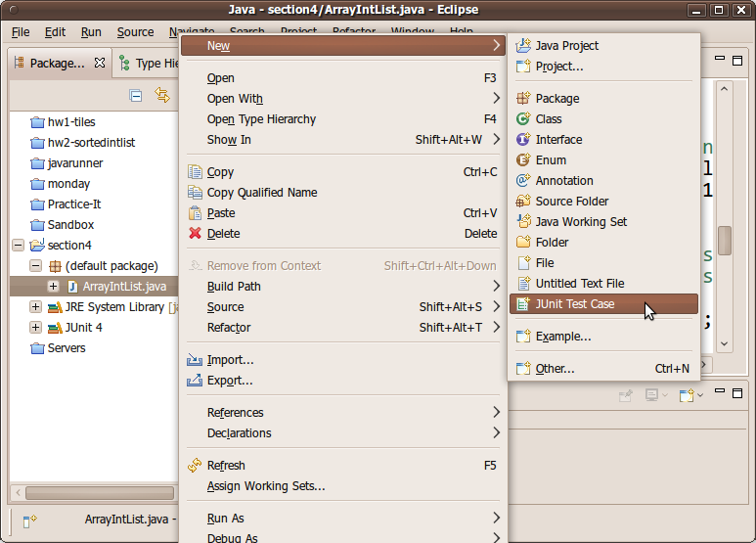Create a new Java Project
Image resolution: width=756 pixels, height=543 pixels.
(566, 46)
